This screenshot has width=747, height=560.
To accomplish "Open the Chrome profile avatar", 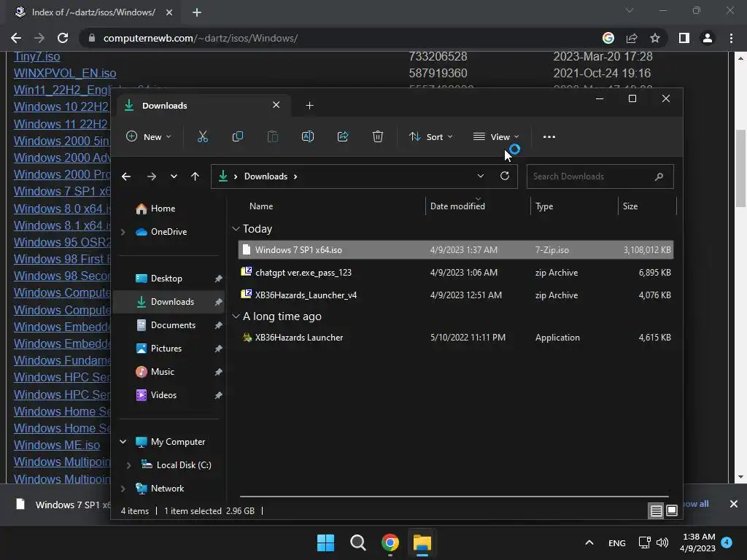I will tap(708, 38).
